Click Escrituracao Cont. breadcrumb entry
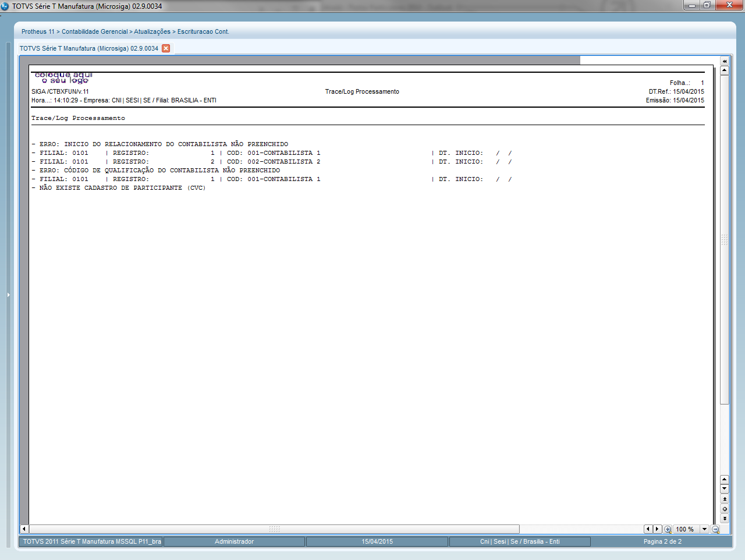Viewport: 745px width, 560px height. 203,31
